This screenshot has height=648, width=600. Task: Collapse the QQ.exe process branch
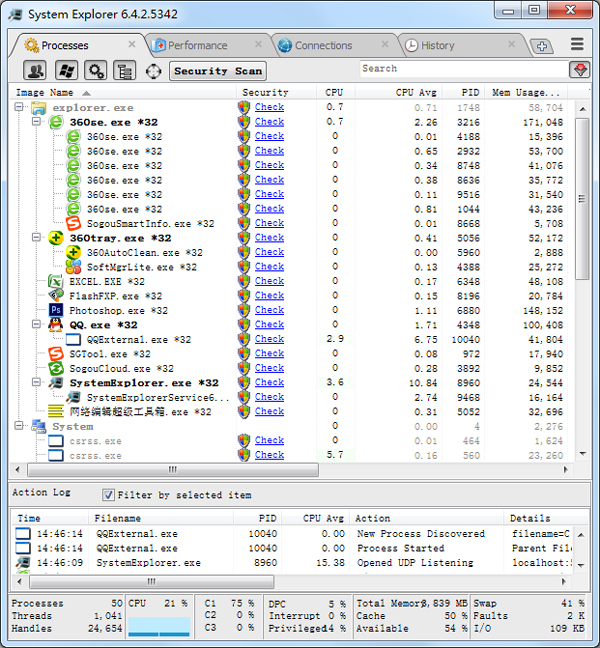(x=38, y=325)
